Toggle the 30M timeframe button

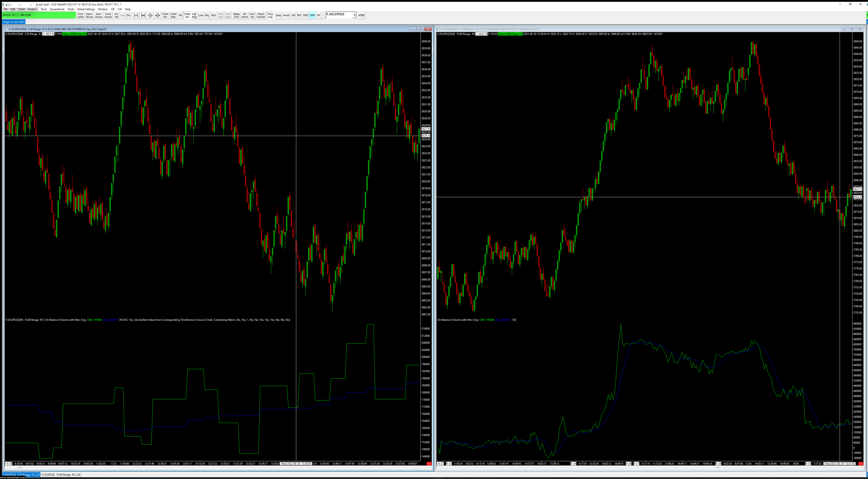312,15
